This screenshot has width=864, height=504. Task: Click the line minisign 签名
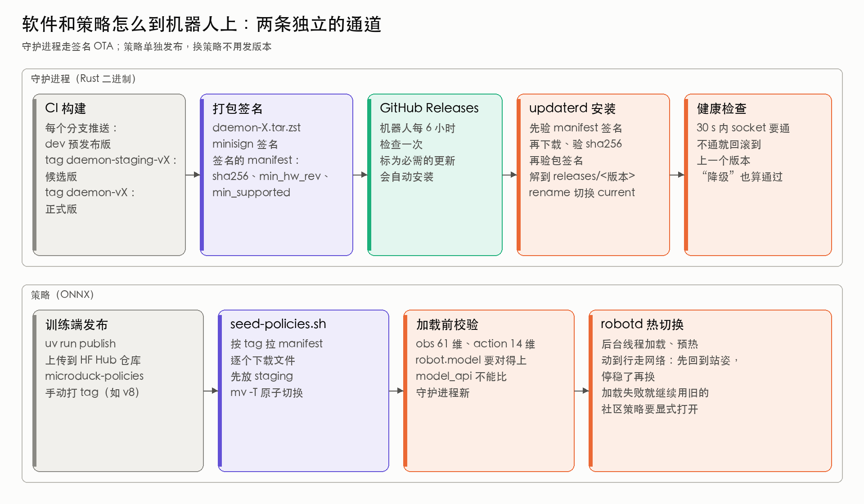(245, 144)
